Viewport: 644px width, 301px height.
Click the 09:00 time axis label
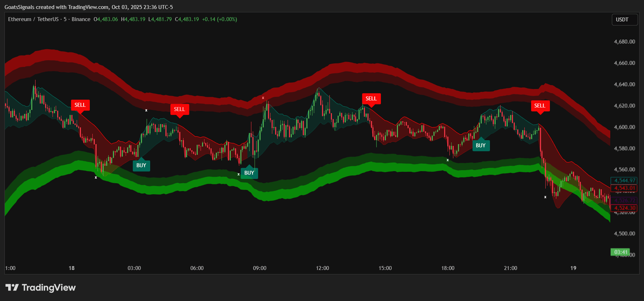coord(260,268)
